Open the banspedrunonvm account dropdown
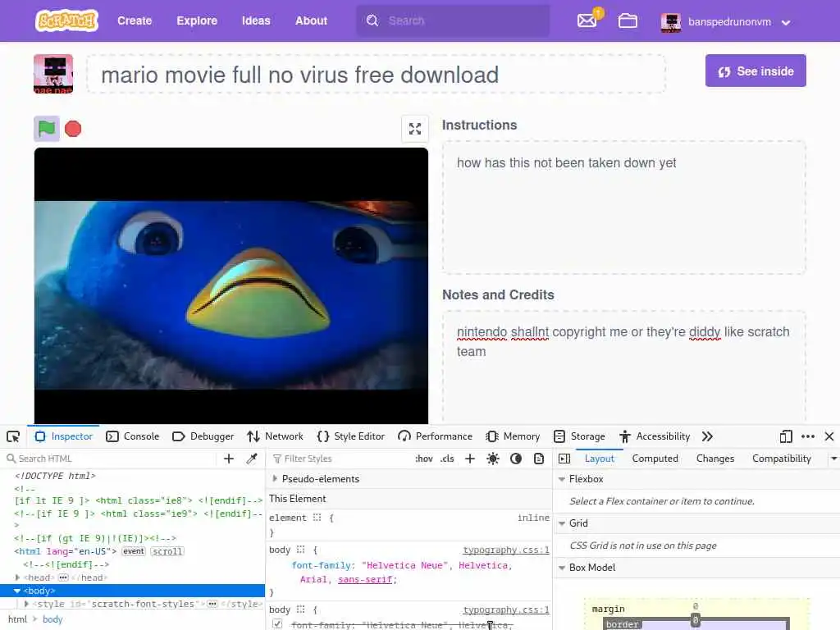The width and height of the screenshot is (840, 630). click(x=726, y=22)
